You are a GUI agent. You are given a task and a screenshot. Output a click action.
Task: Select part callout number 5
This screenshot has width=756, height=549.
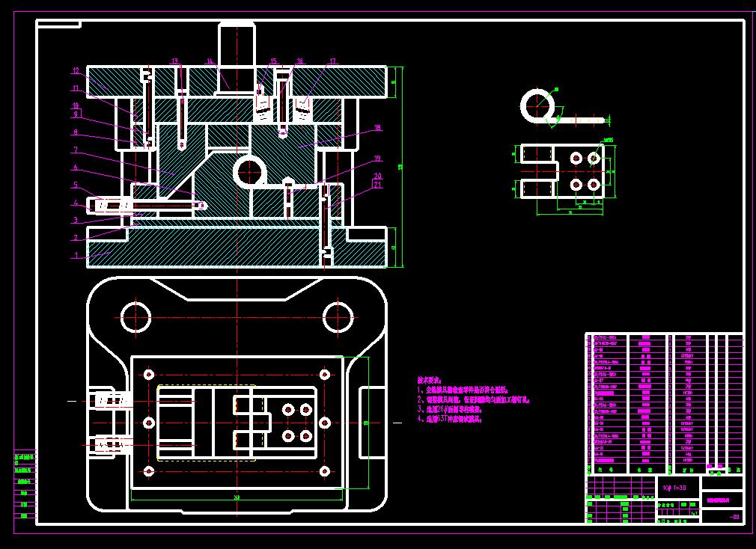[76, 185]
